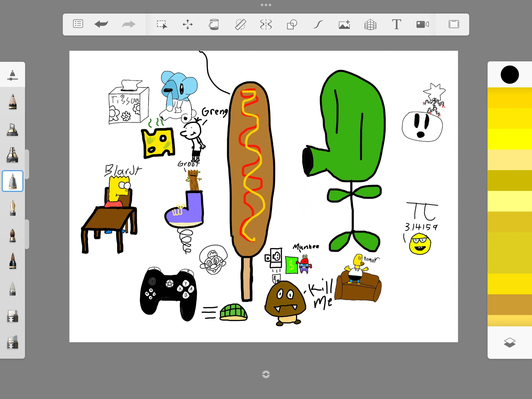Select the pencil brush in sidebar

click(13, 101)
